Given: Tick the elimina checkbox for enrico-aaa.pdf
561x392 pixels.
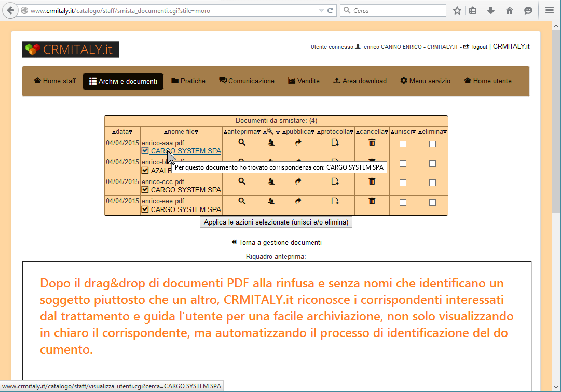Looking at the screenshot, I should tap(433, 144).
